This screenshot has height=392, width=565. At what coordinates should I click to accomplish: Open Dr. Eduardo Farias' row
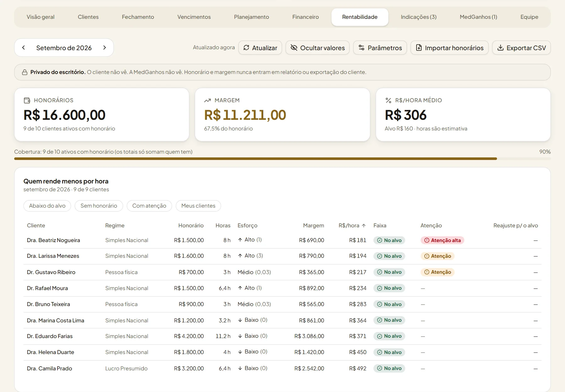tap(282, 336)
